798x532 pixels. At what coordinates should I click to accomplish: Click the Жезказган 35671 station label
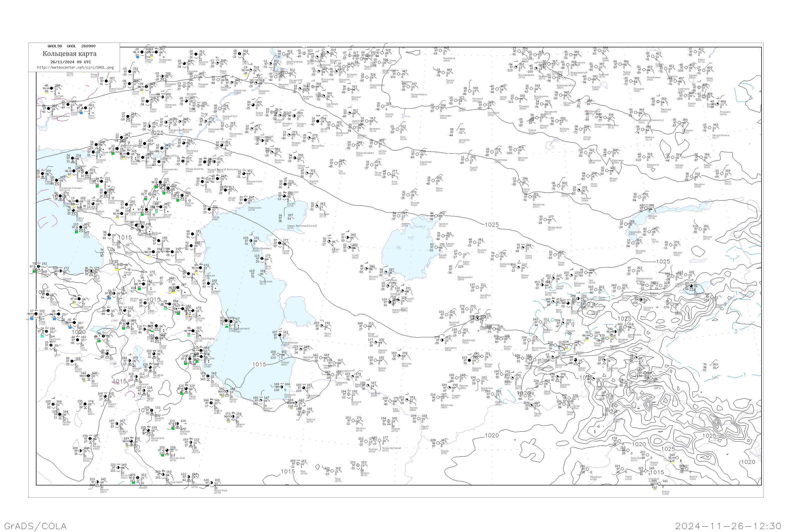point(538,206)
